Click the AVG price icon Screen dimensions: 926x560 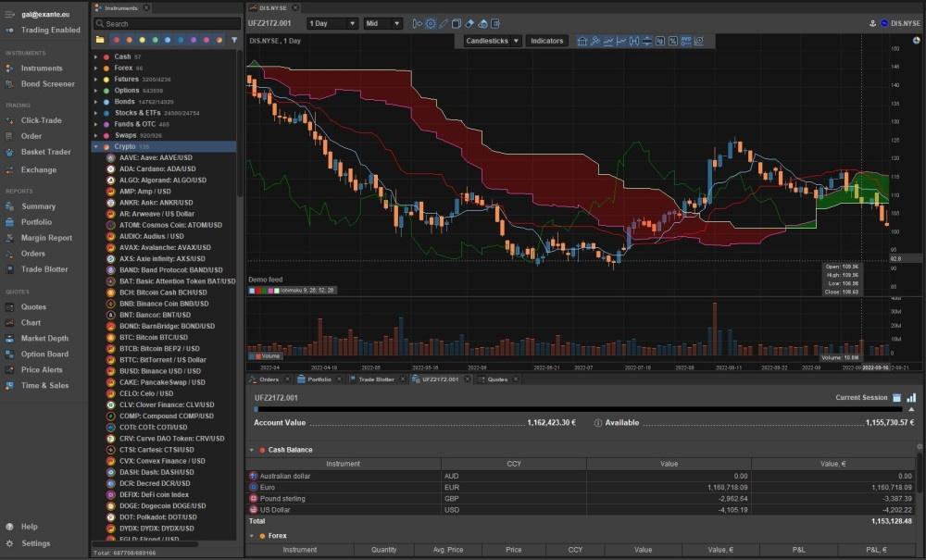(685, 41)
